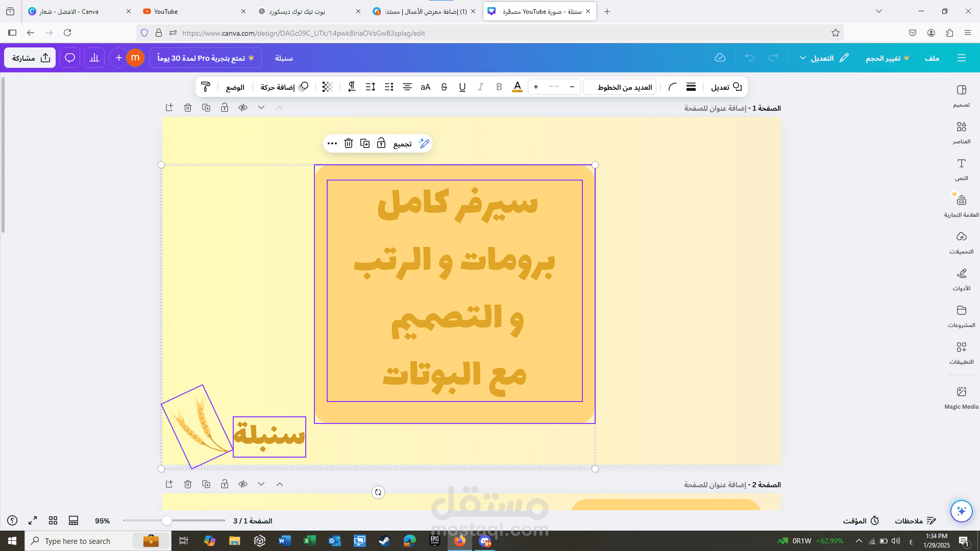
Task: Click the browser address bar
Action: 490,33
